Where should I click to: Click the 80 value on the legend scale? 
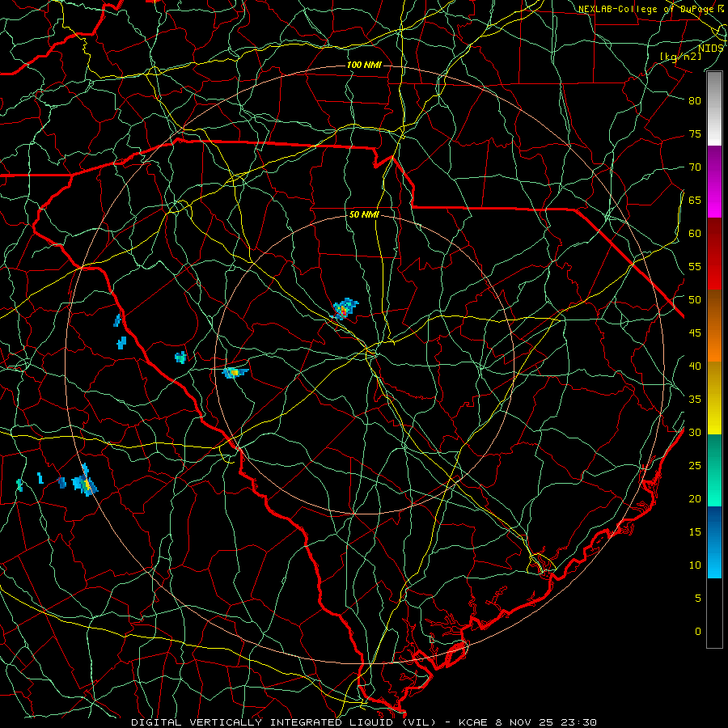pos(695,101)
